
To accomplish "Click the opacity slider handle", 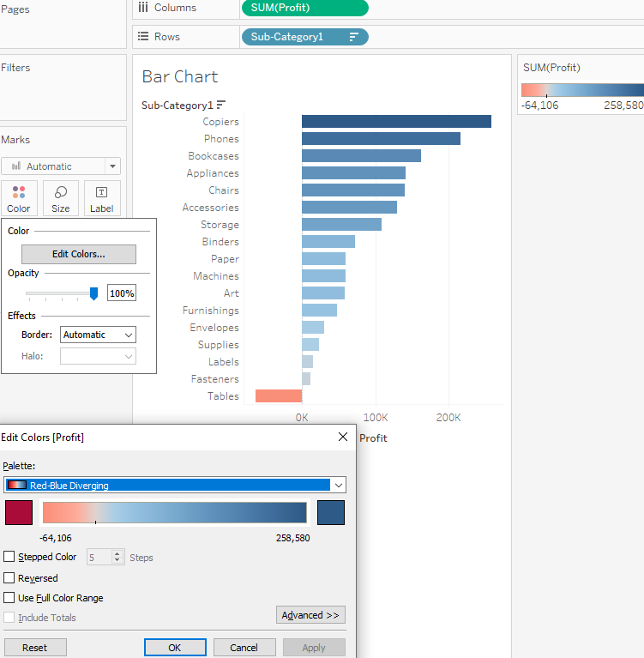I will (94, 293).
